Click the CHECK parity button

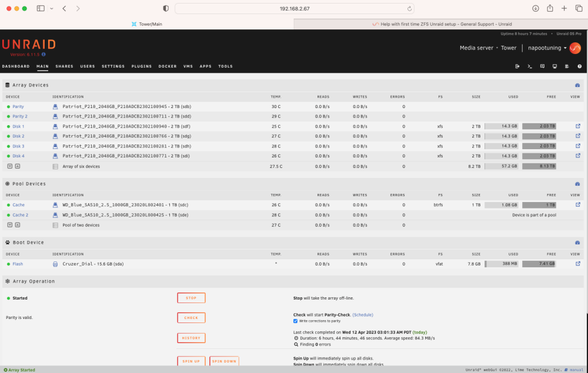coord(191,318)
